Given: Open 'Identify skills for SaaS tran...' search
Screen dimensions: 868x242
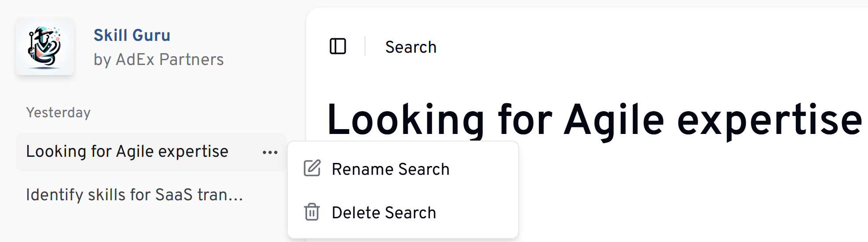Looking at the screenshot, I should pos(134,195).
